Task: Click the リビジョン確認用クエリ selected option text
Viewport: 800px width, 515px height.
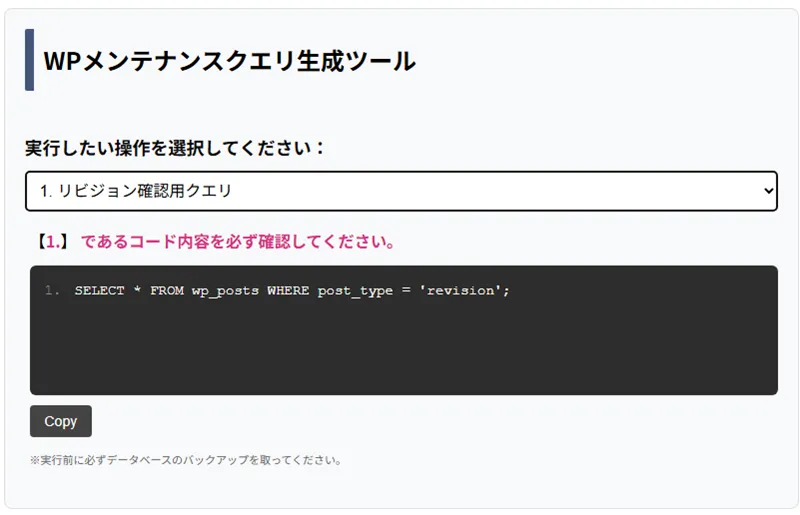Action: coord(136,190)
